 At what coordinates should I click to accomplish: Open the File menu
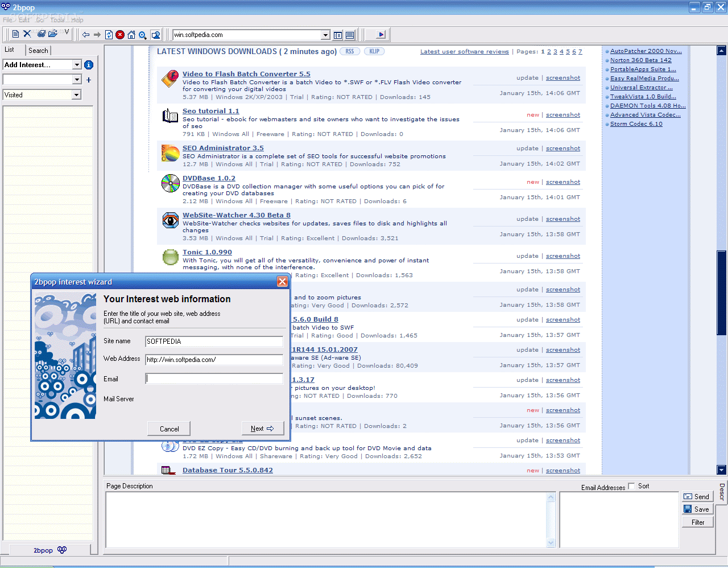click(x=7, y=19)
